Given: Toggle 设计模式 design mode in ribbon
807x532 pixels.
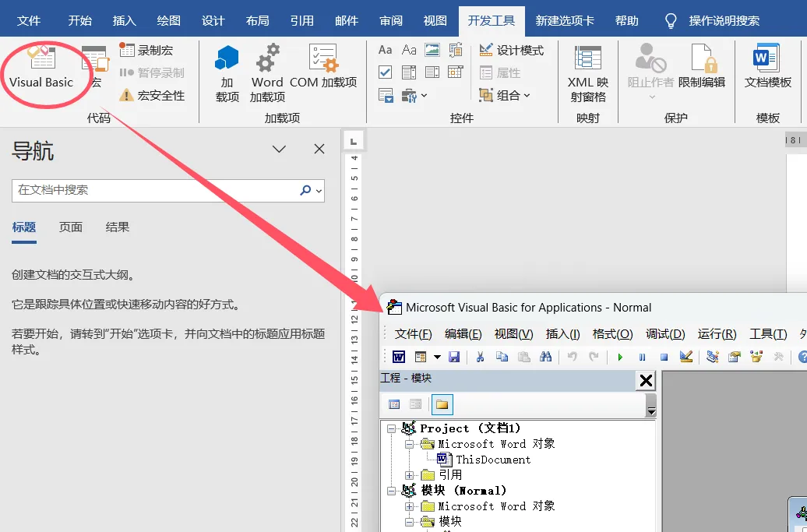Looking at the screenshot, I should pyautogui.click(x=511, y=50).
